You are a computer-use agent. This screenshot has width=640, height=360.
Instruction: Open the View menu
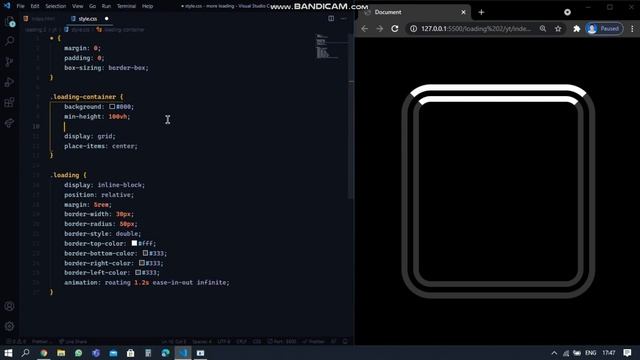(x=78, y=6)
